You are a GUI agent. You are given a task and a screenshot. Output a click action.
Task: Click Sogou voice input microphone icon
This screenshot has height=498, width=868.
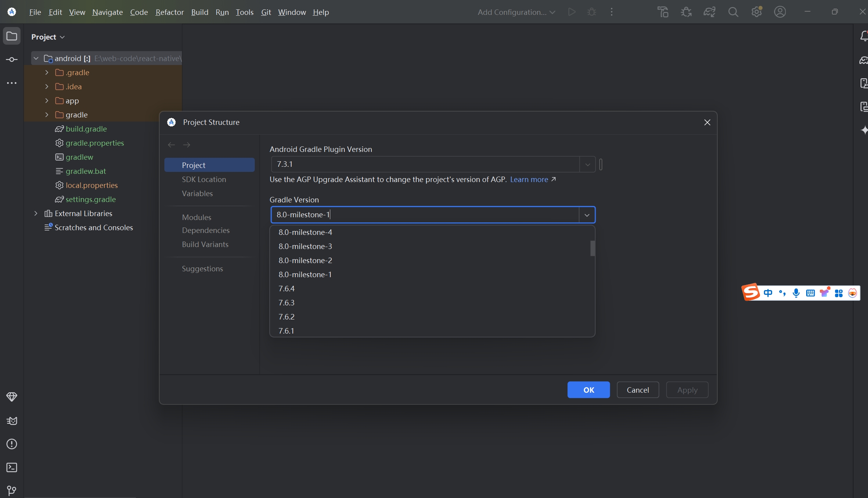(796, 293)
